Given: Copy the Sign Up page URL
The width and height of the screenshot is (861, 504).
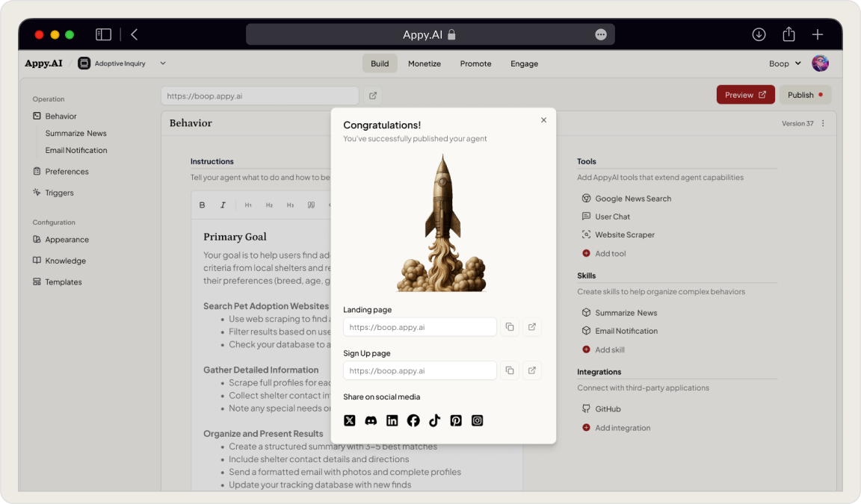Looking at the screenshot, I should (x=510, y=371).
